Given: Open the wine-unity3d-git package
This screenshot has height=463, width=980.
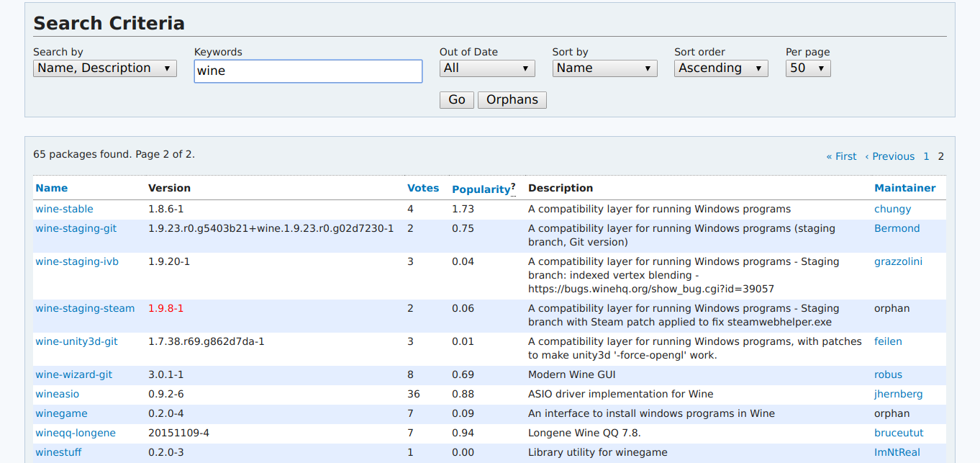Looking at the screenshot, I should [76, 341].
